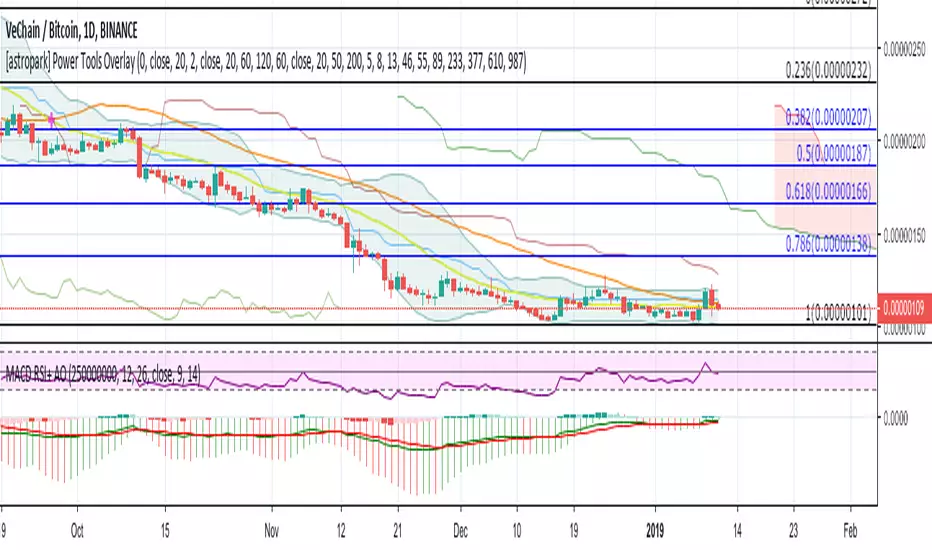
Task: Click the 21 date label on time axis
Action: (398, 531)
